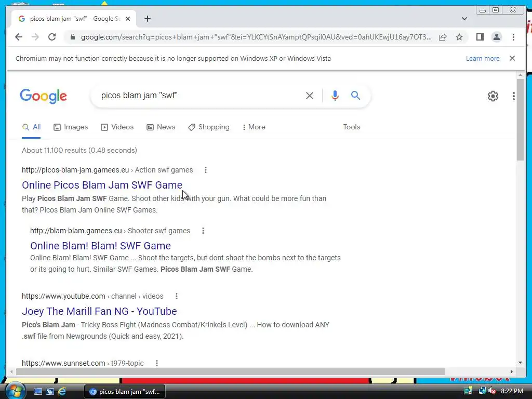532x399 pixels.
Task: Open the tab search dropdown arrow
Action: click(x=464, y=19)
